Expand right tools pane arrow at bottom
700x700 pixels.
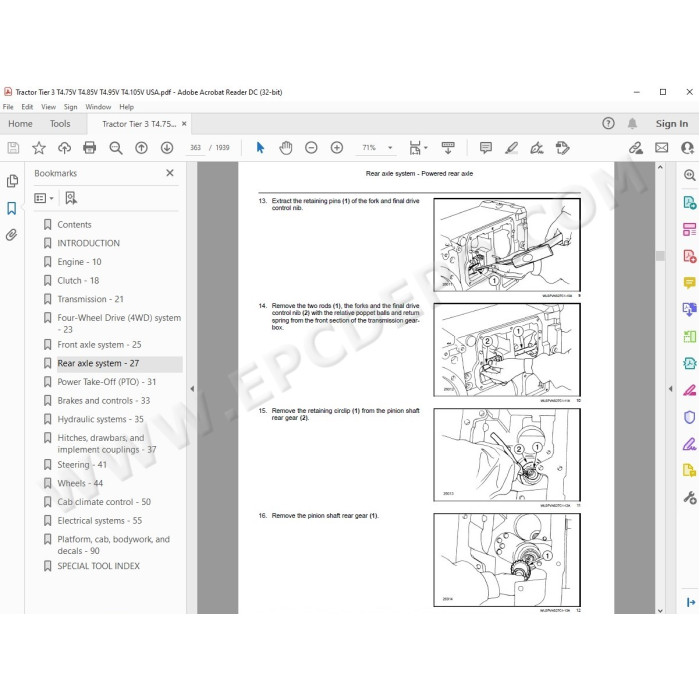pos(690,602)
